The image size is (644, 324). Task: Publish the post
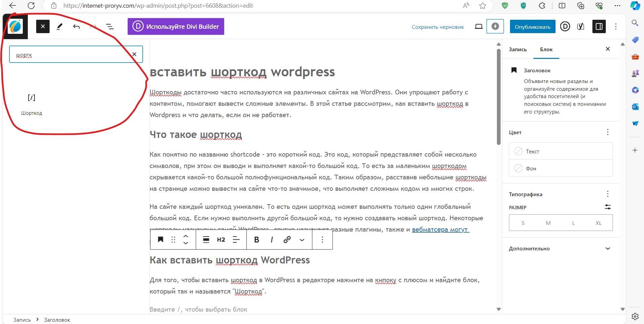[533, 27]
